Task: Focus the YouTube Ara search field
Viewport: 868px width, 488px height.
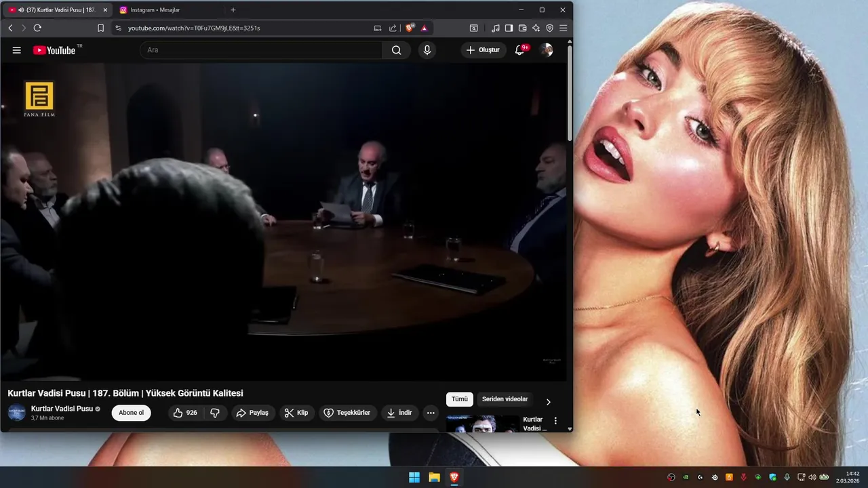Action: point(261,50)
